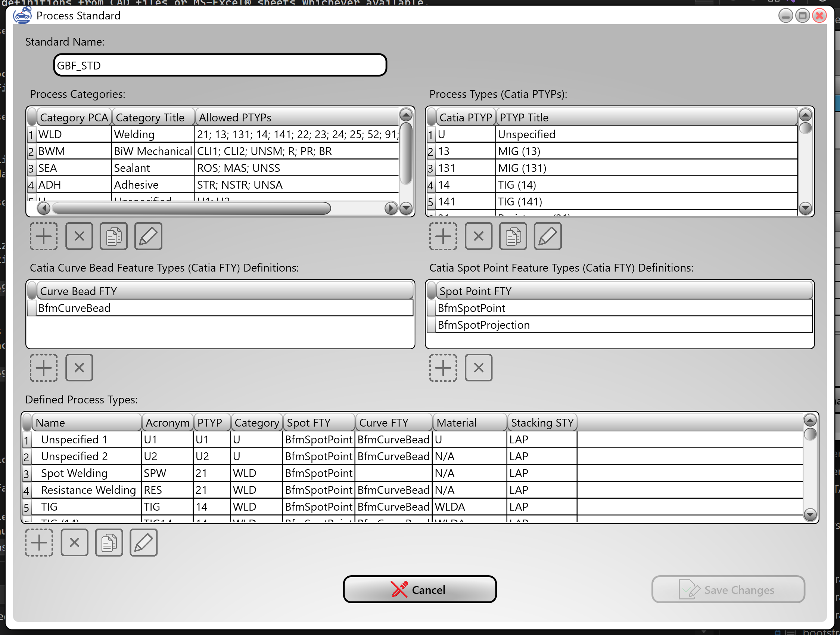The image size is (840, 635).
Task: Remove the Spot Point FTY definition
Action: 479,368
